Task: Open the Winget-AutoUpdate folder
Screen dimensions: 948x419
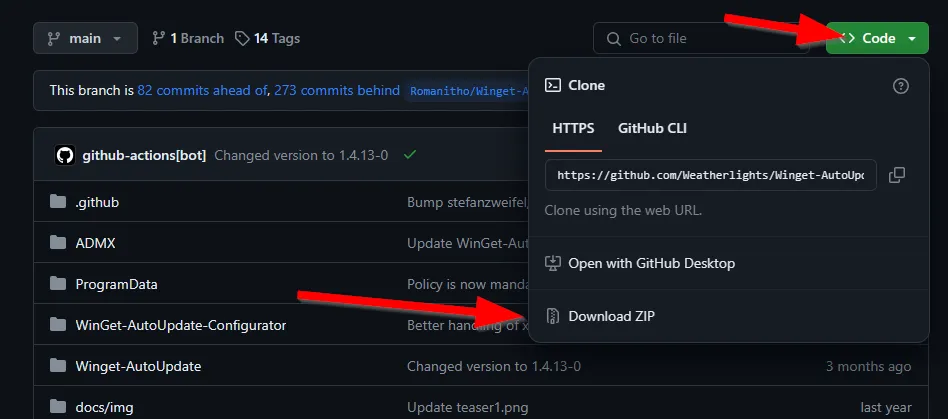Action: pos(138,366)
